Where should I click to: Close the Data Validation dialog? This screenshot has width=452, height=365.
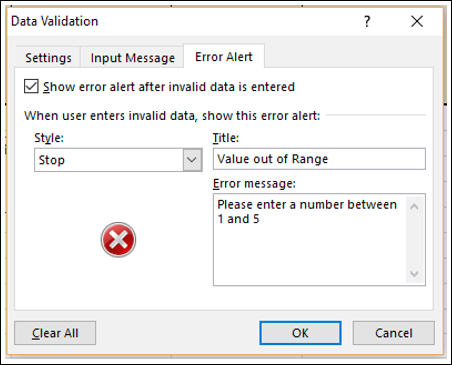click(417, 22)
